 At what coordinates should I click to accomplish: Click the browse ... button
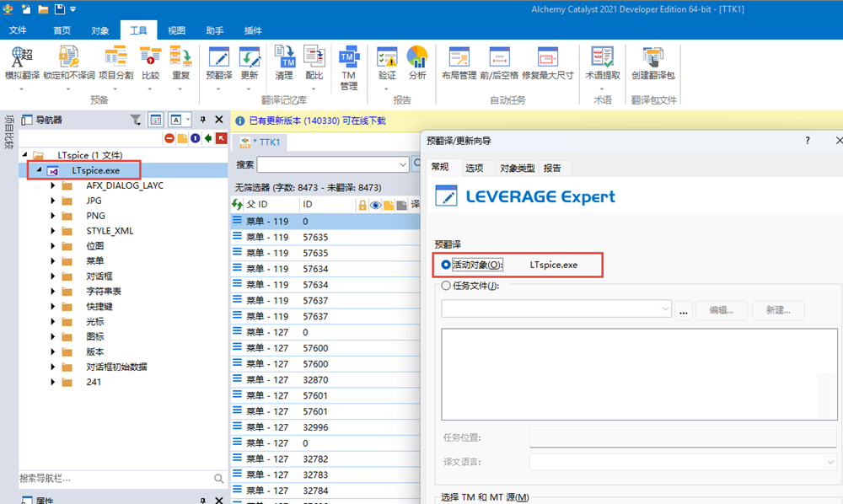(684, 310)
